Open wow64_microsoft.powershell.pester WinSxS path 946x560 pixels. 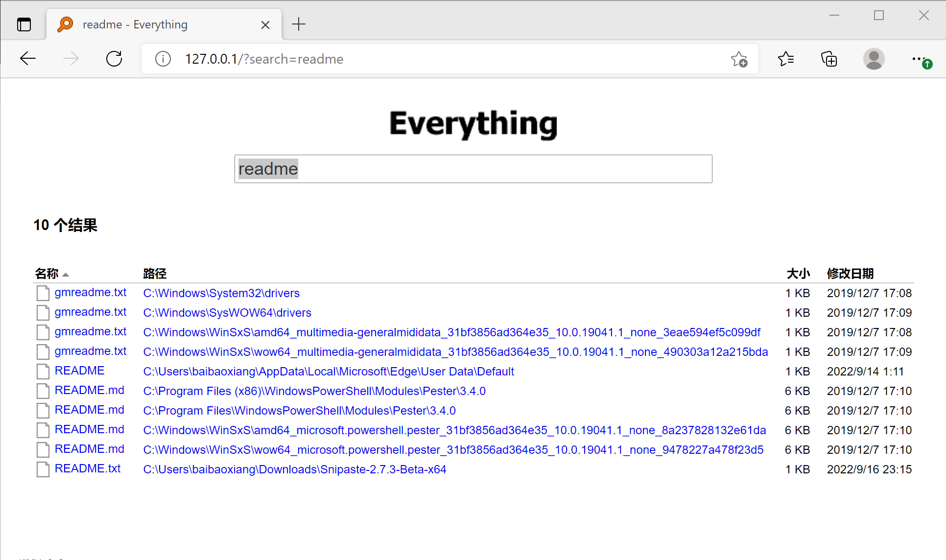click(453, 450)
